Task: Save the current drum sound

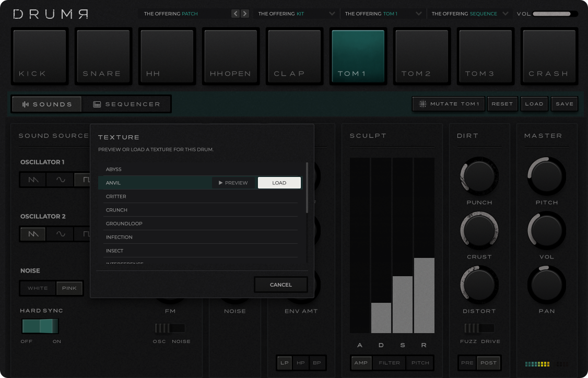Action: click(x=565, y=104)
